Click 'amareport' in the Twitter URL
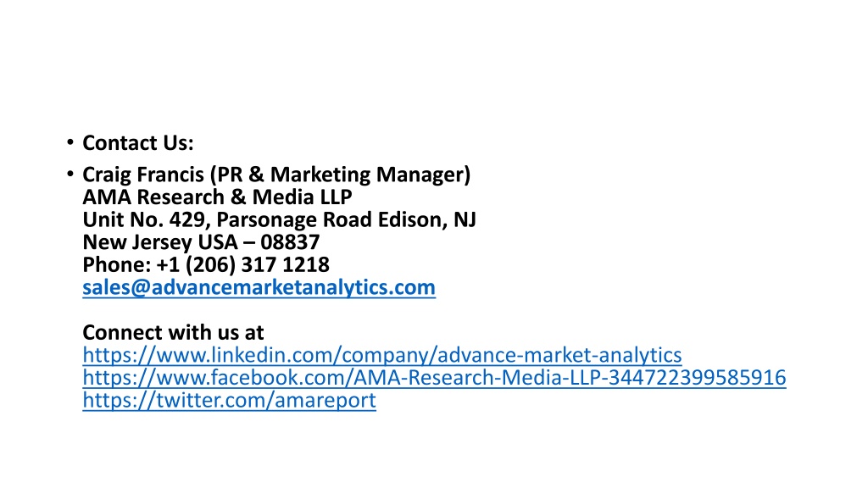 pyautogui.click(x=325, y=400)
